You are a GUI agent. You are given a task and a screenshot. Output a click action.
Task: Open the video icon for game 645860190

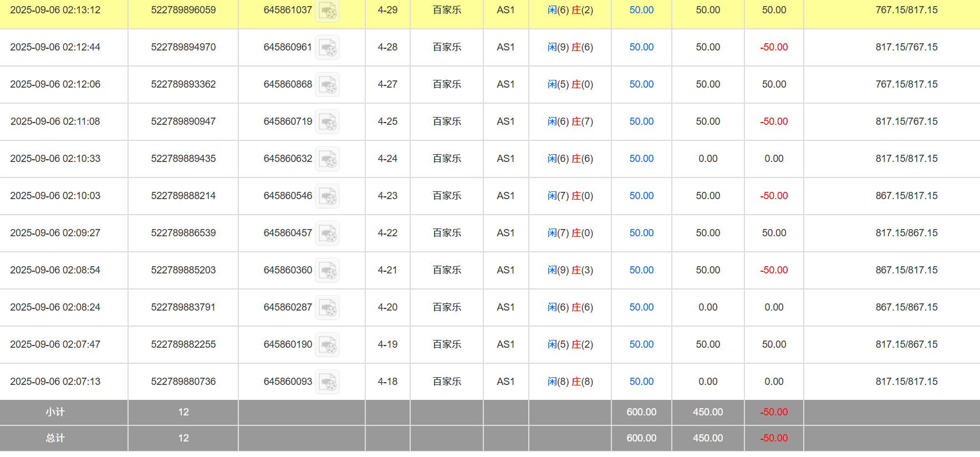click(327, 345)
